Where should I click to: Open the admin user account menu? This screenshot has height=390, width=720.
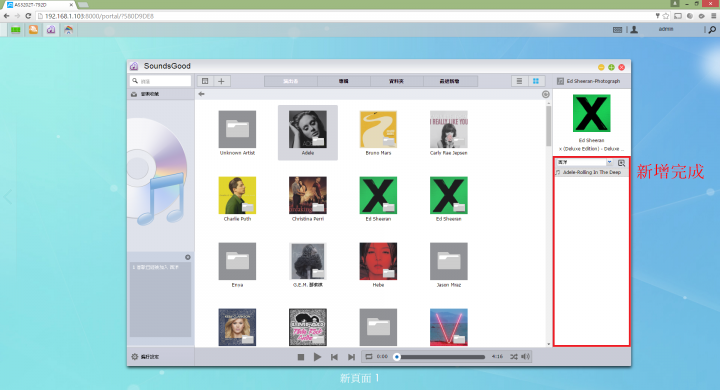point(666,29)
